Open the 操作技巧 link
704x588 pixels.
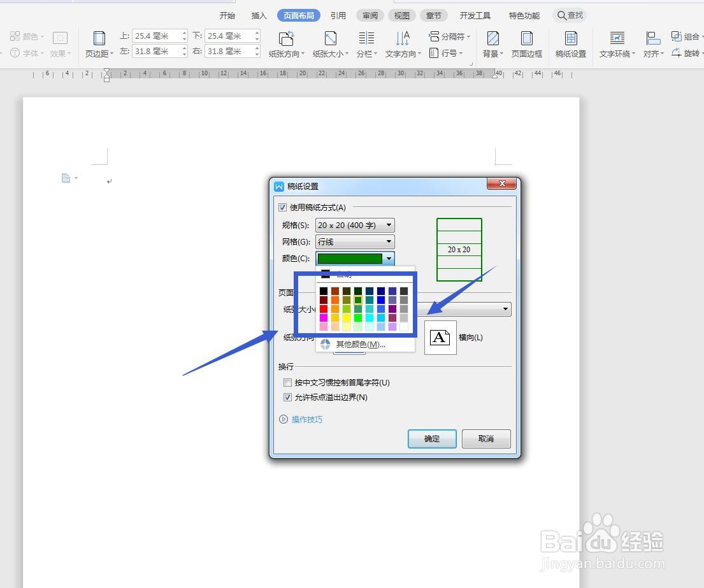[x=306, y=419]
